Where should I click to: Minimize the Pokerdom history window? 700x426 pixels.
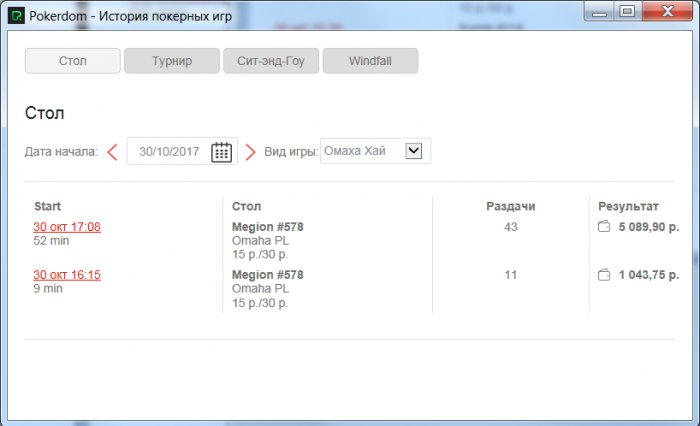599,11
